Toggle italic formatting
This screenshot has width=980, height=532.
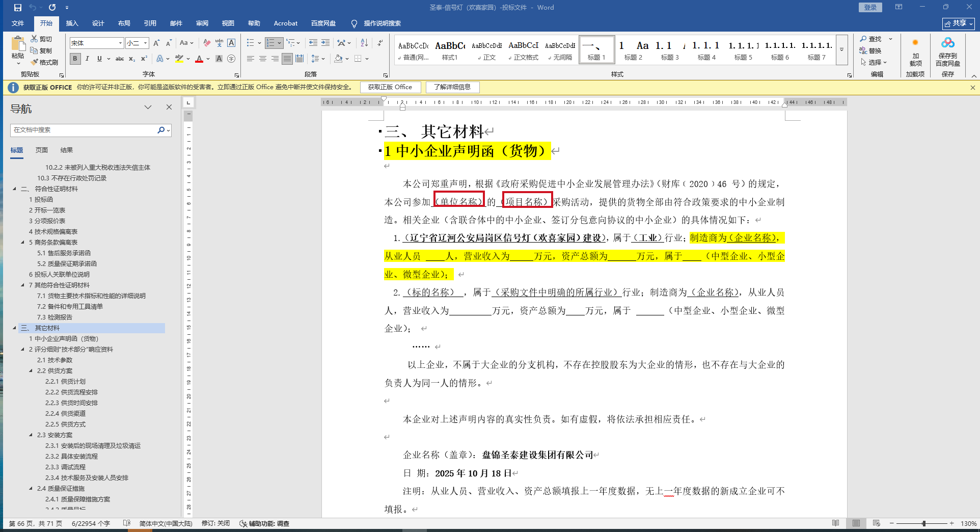coord(87,59)
